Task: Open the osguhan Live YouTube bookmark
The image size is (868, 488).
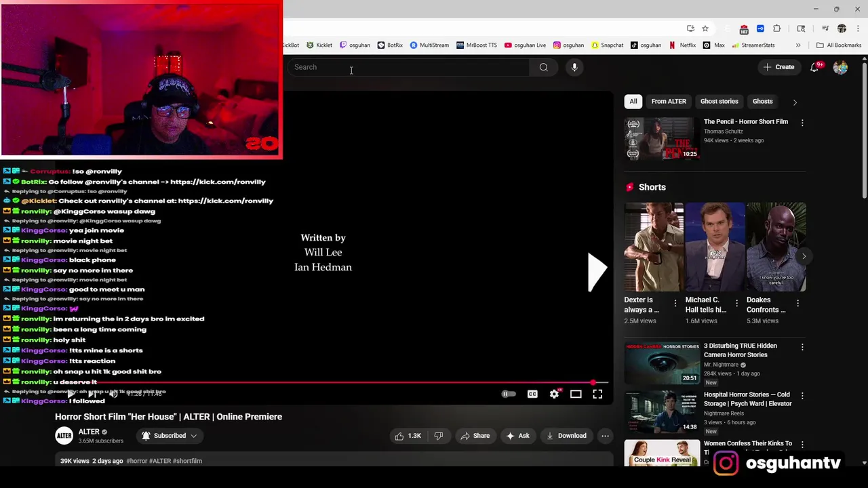Action: point(526,45)
